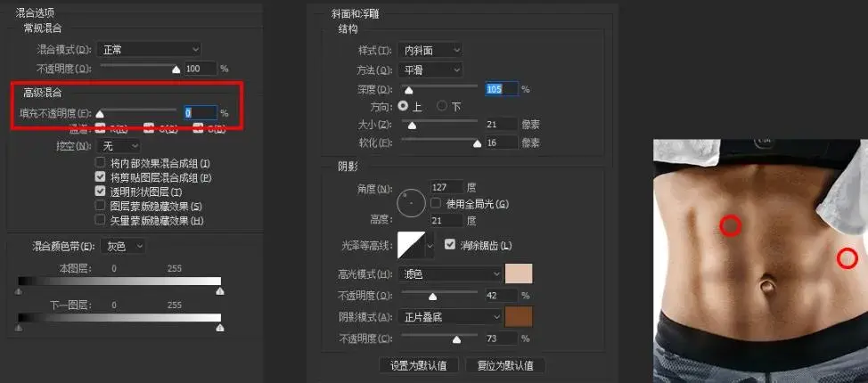
Task: Click the 填充不透明度 field showing 0
Action: (201, 113)
